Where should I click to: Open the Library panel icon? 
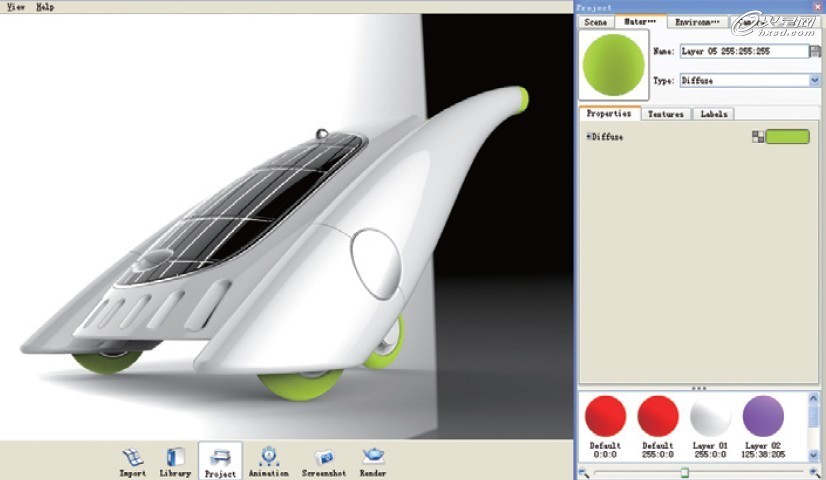point(175,456)
